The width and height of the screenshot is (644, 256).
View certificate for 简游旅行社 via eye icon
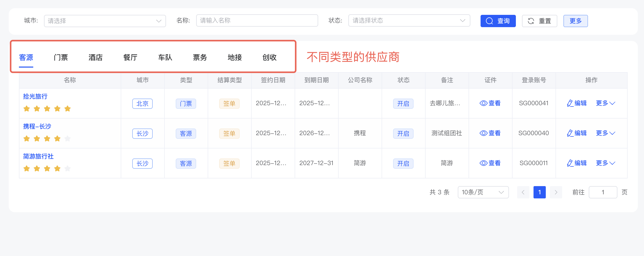(x=483, y=163)
